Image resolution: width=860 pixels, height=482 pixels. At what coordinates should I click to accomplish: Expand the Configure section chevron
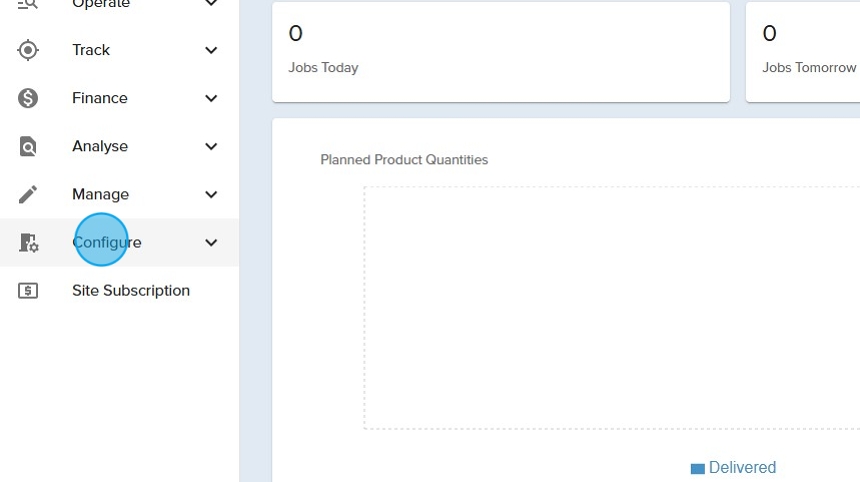click(211, 242)
